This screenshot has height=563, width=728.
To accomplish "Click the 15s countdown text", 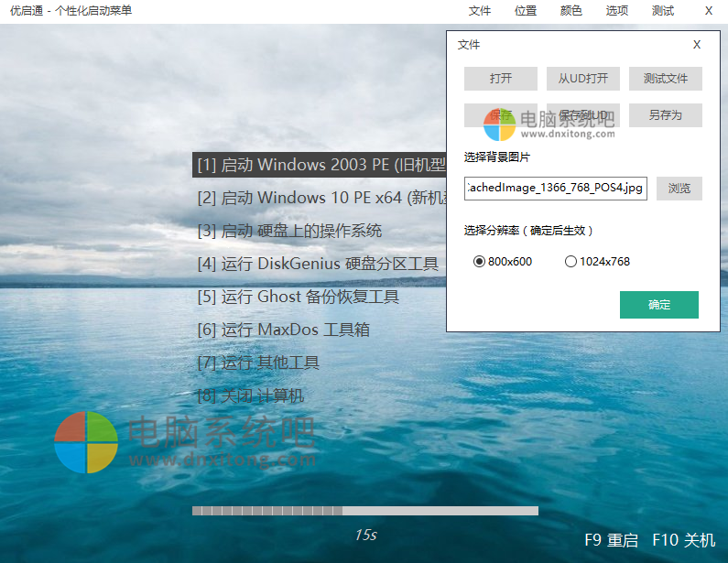I will tap(366, 535).
